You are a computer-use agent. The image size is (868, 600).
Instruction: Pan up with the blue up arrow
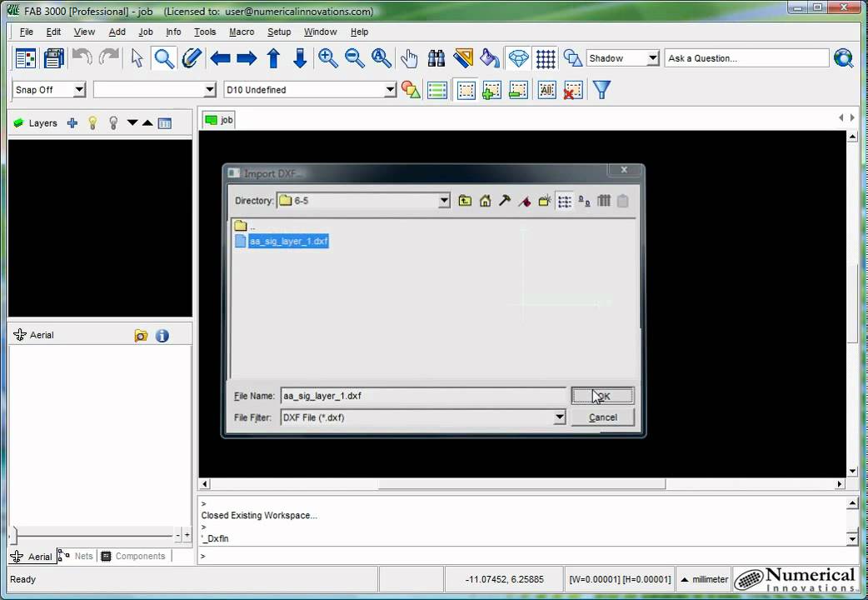pyautogui.click(x=273, y=58)
